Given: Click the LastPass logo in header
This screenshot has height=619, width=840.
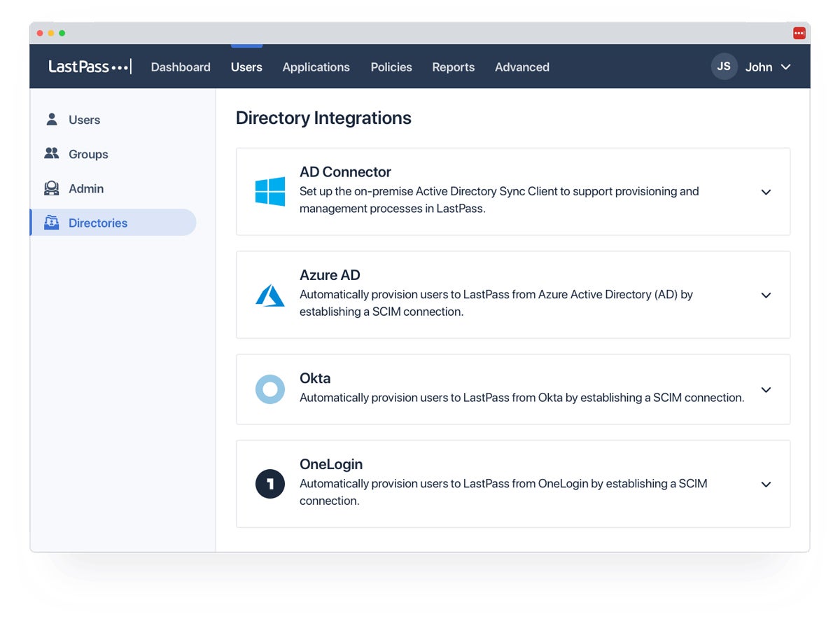Looking at the screenshot, I should [89, 67].
